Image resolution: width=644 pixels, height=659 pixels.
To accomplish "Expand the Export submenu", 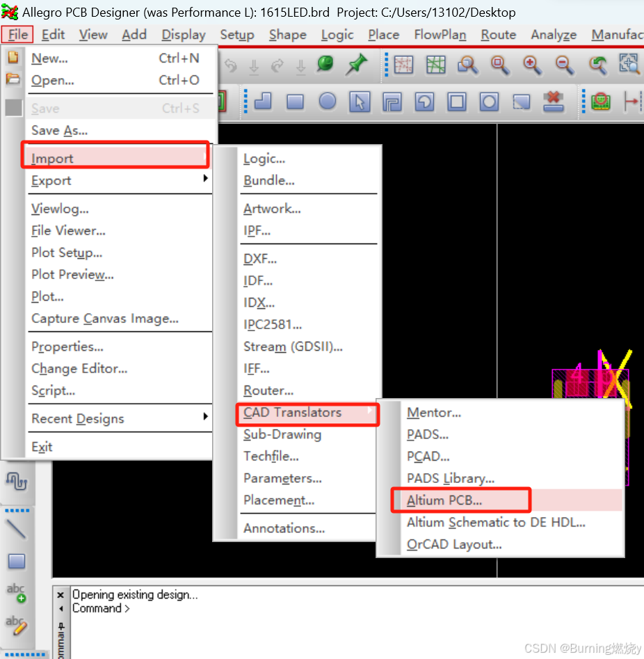I will [120, 180].
